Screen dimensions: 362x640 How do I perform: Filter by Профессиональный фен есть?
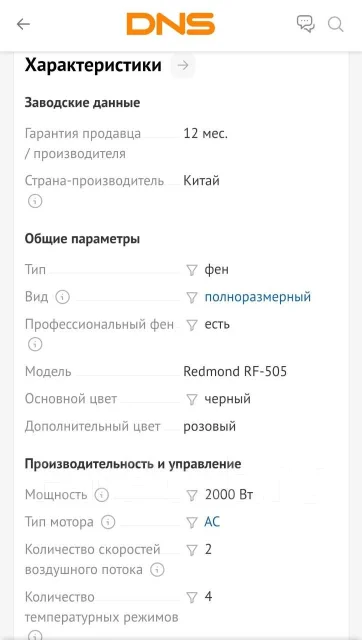[192, 325]
